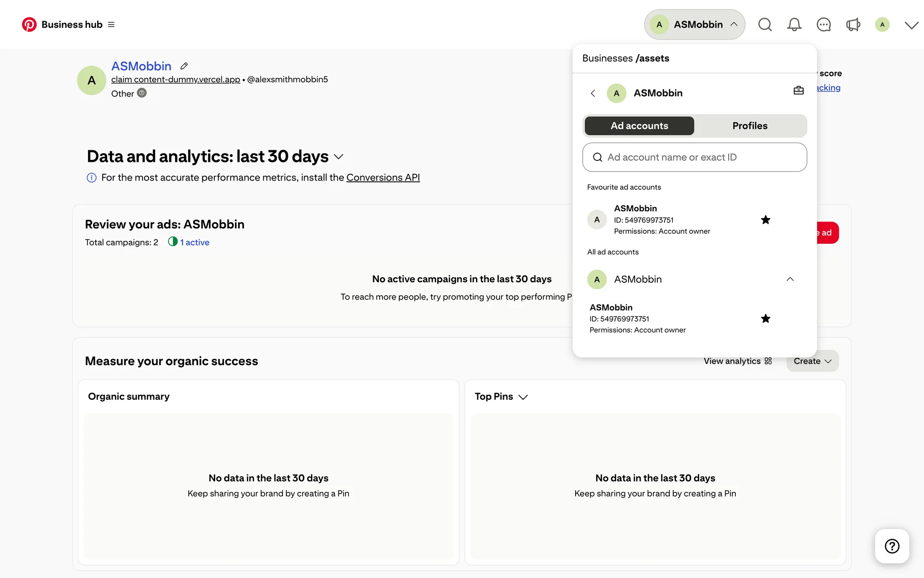Click the briefcase icon in Businesses panel
Image resolution: width=924 pixels, height=578 pixels.
point(798,91)
